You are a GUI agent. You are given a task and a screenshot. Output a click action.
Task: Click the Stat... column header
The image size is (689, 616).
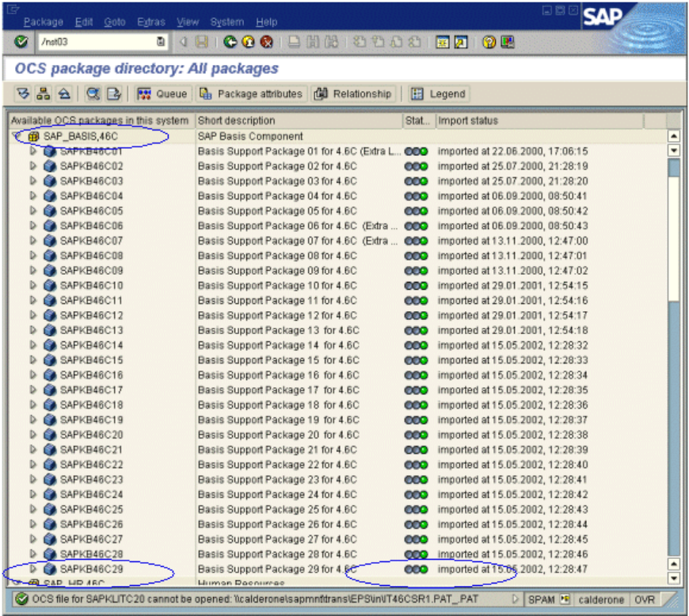[x=419, y=120]
